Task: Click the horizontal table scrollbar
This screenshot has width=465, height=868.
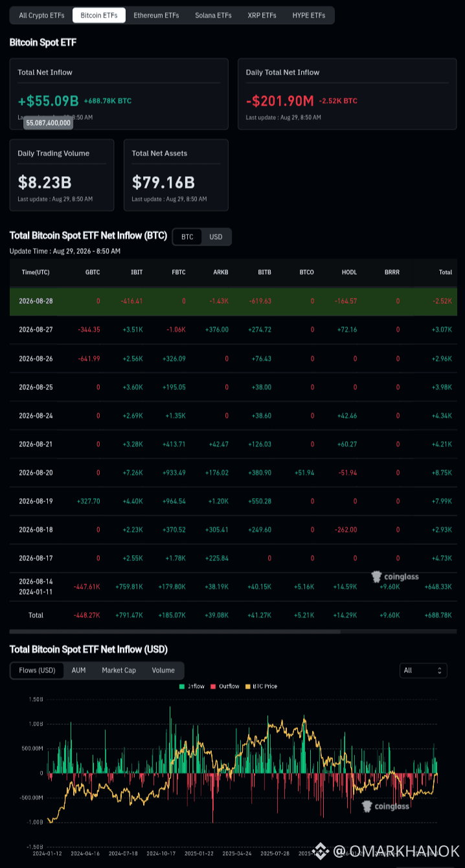Action: (175, 632)
